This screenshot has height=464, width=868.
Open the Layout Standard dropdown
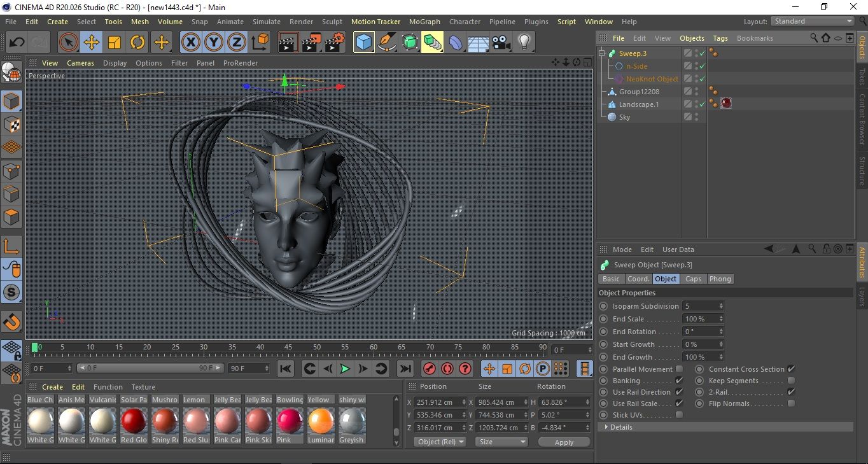click(813, 21)
